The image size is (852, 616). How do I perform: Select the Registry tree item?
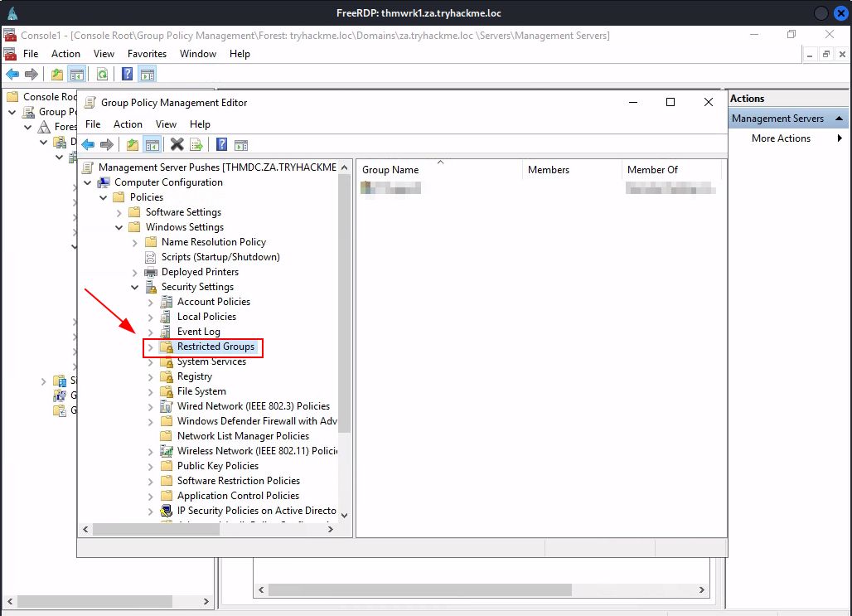tap(195, 376)
